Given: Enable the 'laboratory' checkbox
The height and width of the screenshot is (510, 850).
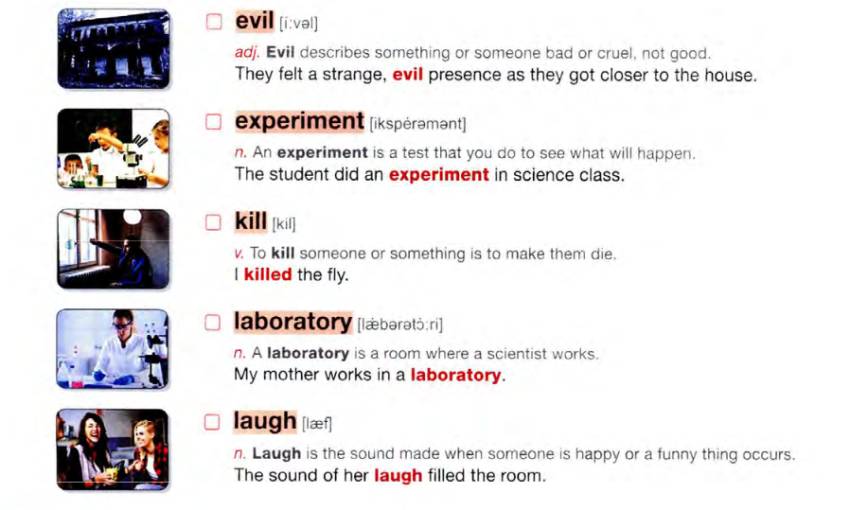Looking at the screenshot, I should click(x=213, y=322).
